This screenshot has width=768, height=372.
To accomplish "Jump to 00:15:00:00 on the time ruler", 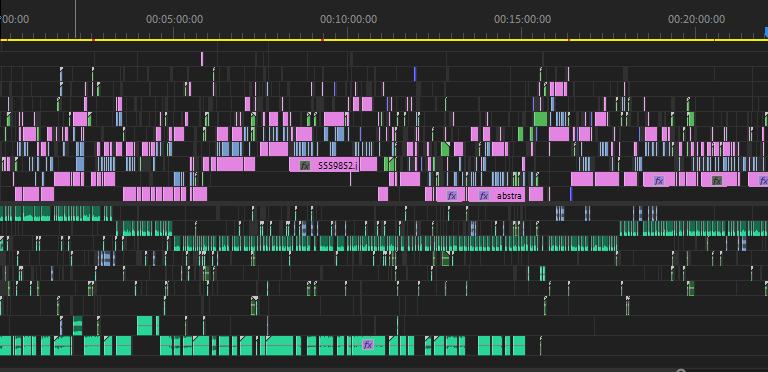I will click(x=522, y=20).
